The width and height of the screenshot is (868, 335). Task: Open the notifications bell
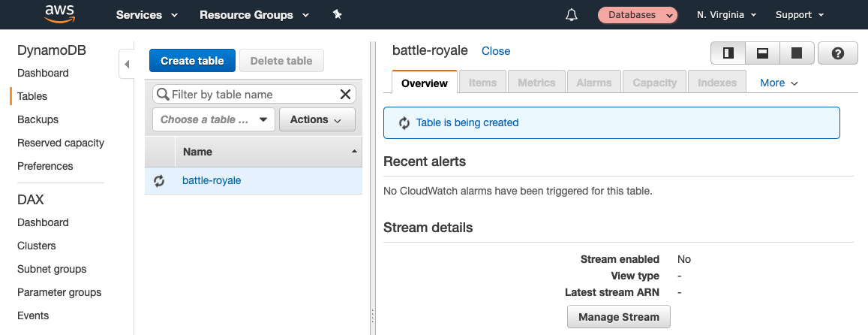click(x=571, y=15)
